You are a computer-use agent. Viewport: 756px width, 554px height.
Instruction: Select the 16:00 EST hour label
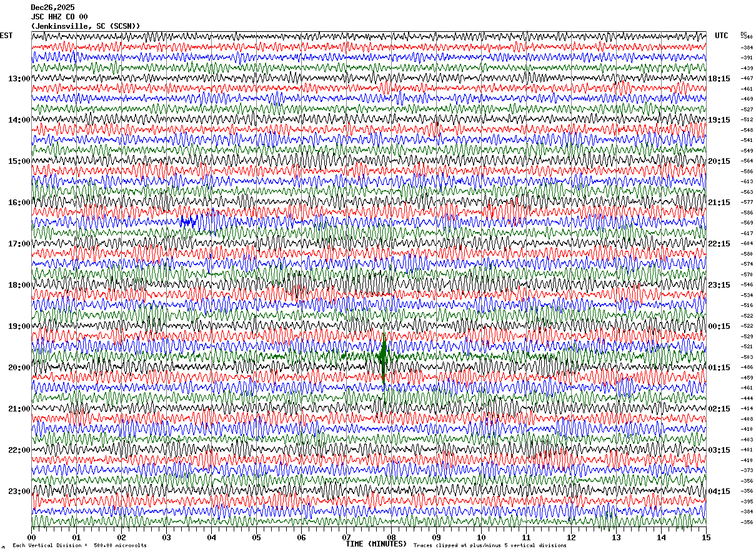pyautogui.click(x=19, y=203)
